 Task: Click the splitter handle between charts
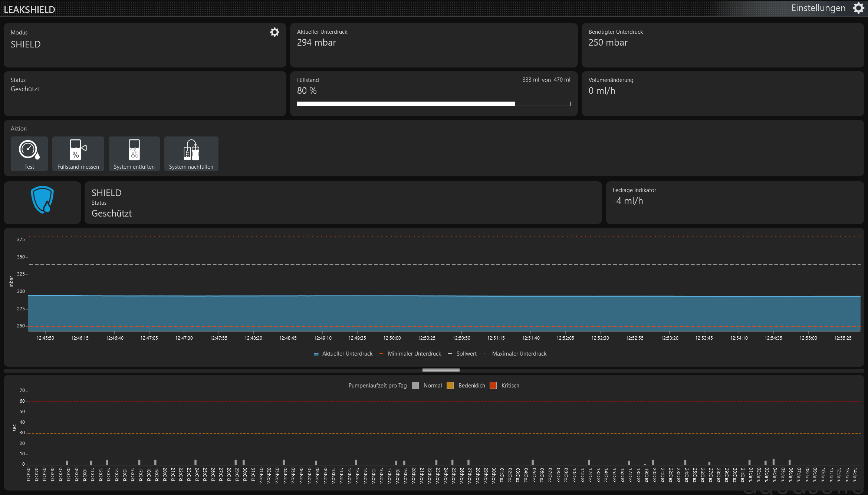(x=441, y=370)
